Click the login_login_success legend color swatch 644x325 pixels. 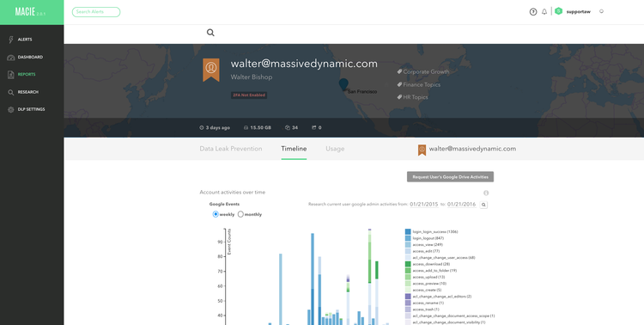[x=408, y=232]
